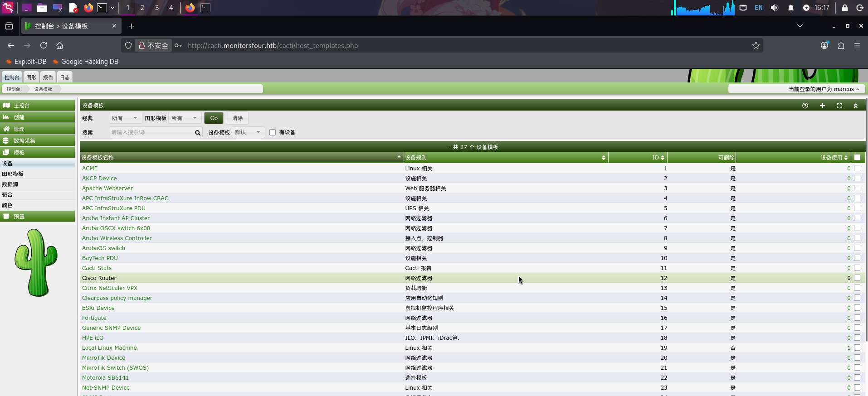Screen dimensions: 868x396
Task: Open the Exploit-DB bookmark
Action: (x=26, y=62)
